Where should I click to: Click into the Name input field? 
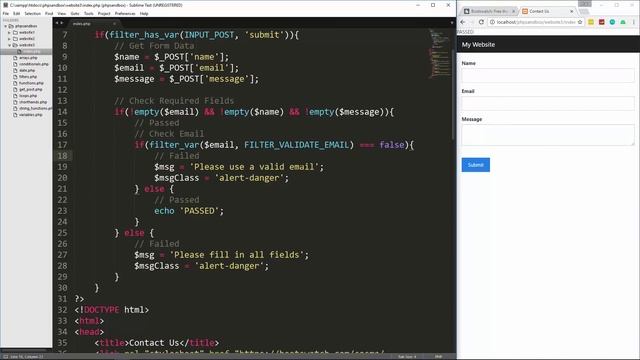(548, 76)
